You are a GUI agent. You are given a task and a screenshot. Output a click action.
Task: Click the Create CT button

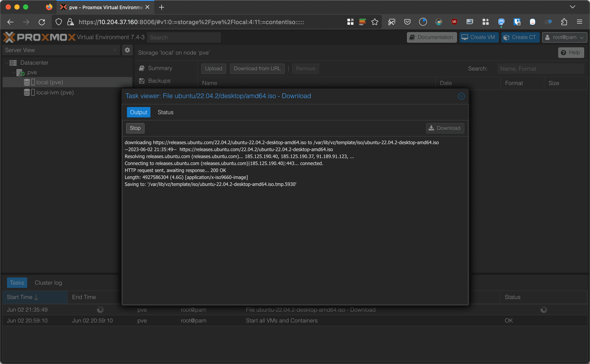click(x=520, y=37)
